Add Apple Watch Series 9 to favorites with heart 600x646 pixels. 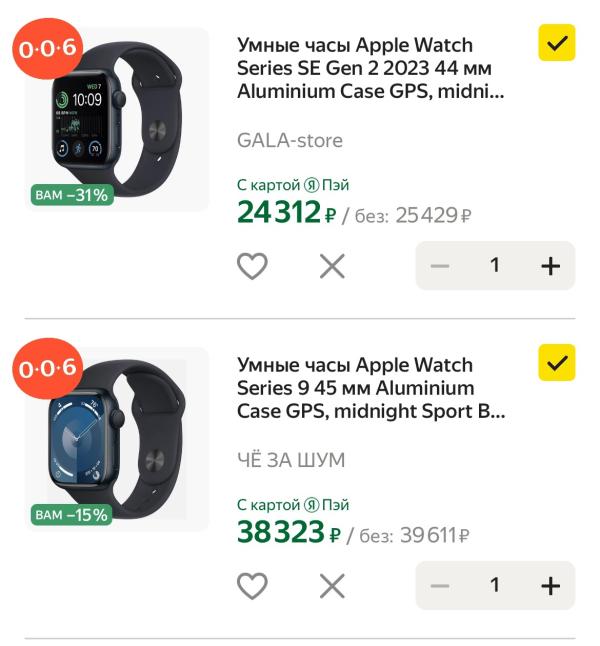[252, 585]
